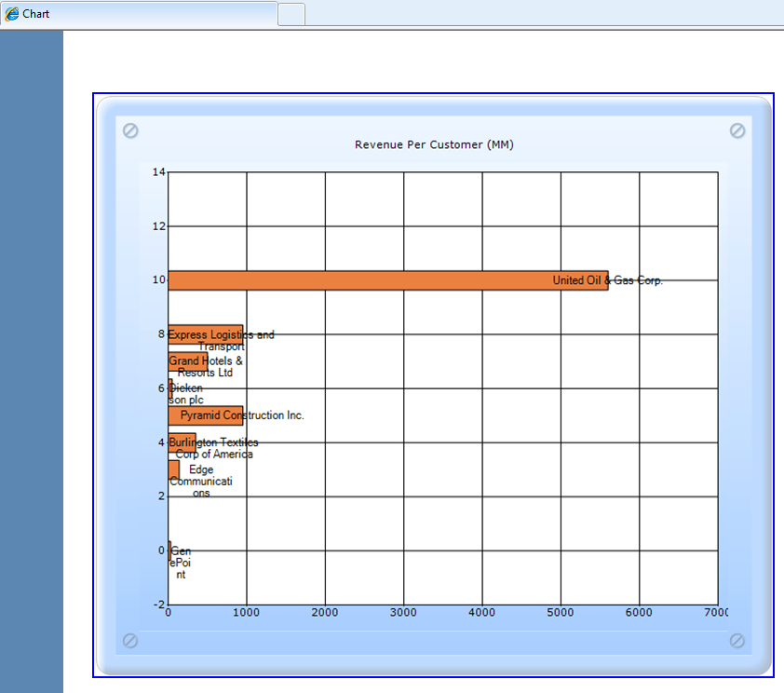Click the 6000 x-axis label

coord(639,613)
